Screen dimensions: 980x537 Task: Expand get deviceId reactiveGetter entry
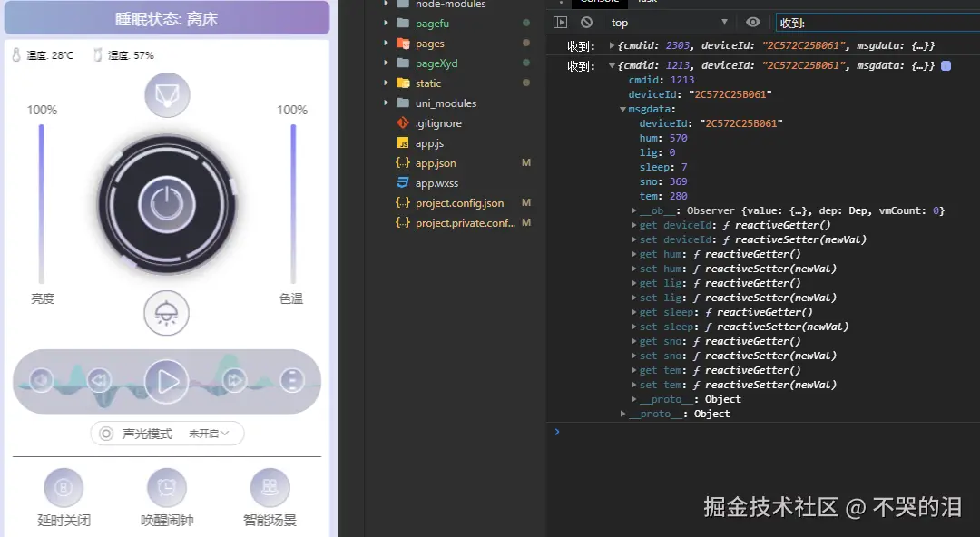point(633,225)
